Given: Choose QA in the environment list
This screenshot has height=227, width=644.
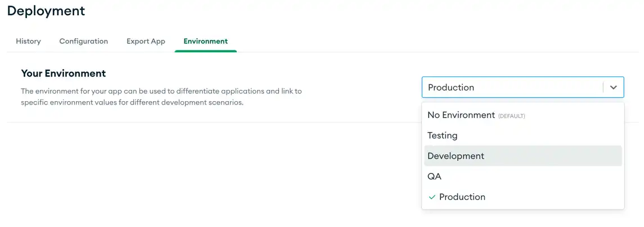Looking at the screenshot, I should 434,176.
